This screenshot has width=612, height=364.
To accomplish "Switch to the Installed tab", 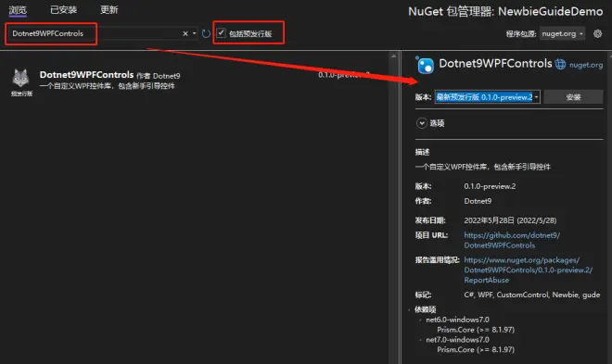I will (x=63, y=10).
